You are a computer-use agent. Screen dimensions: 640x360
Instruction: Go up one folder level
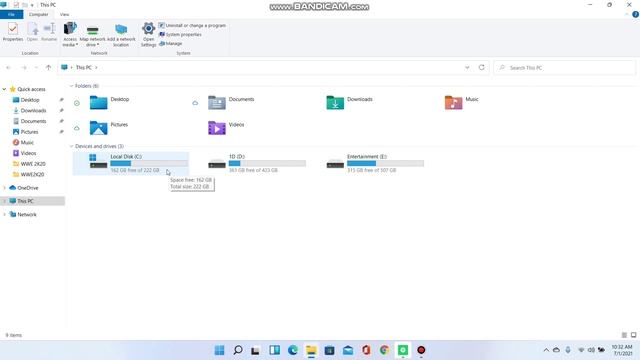click(49, 67)
